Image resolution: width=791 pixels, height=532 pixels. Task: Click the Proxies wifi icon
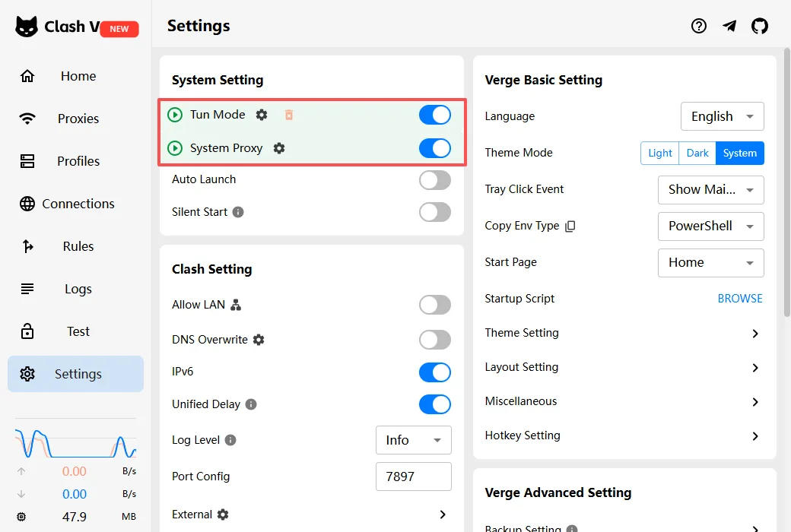27,119
